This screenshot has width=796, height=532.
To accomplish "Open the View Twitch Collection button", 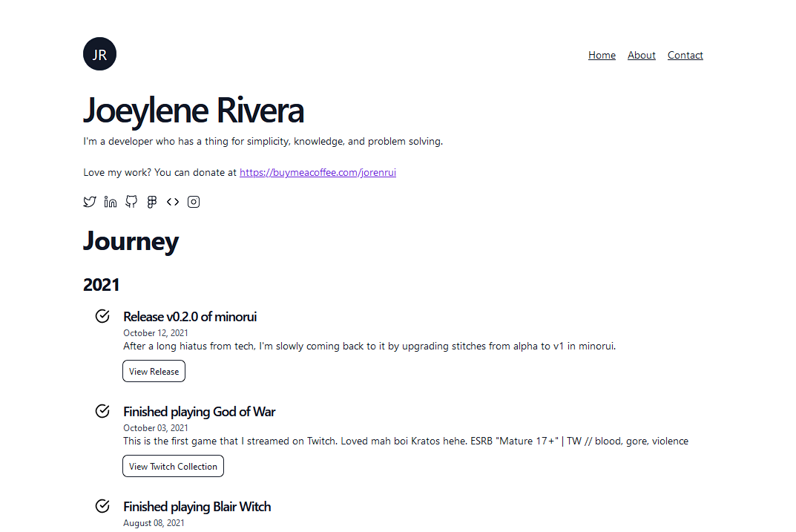I will coord(173,465).
